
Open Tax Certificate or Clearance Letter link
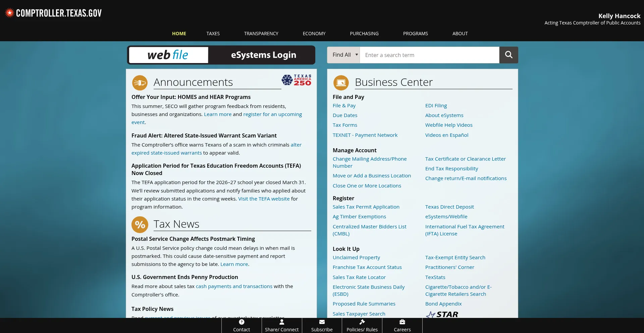[466, 159]
